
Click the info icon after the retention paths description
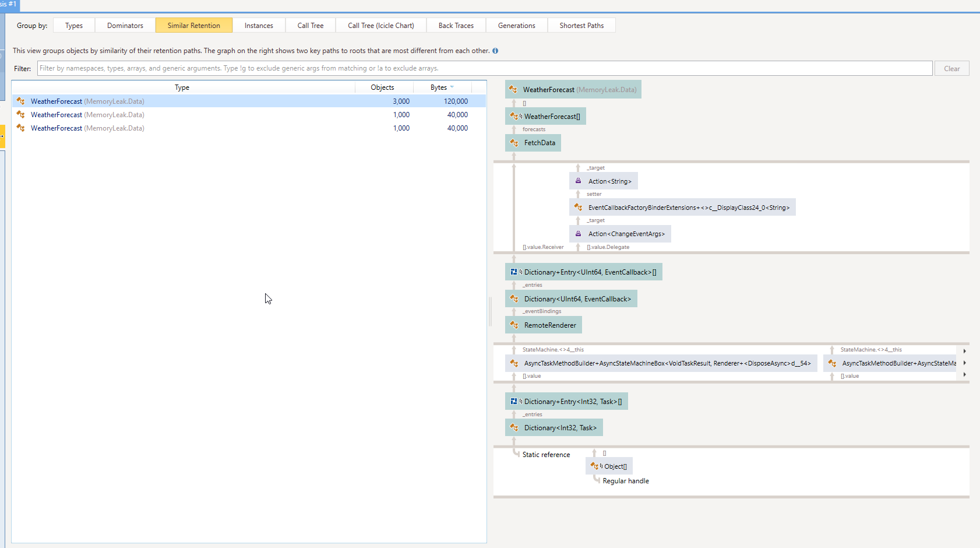tap(495, 51)
